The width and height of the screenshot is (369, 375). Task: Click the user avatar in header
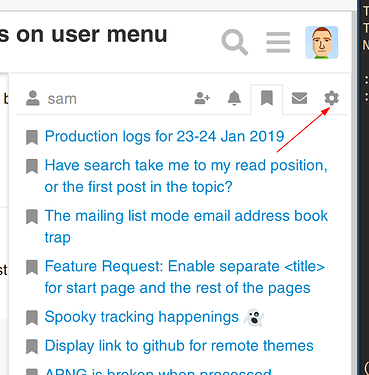tap(322, 42)
